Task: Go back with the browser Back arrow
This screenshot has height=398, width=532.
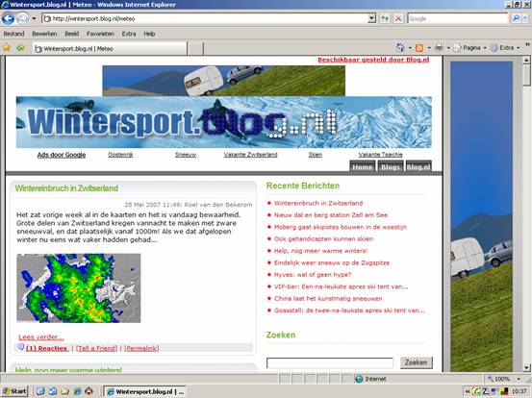Action: pyautogui.click(x=8, y=18)
